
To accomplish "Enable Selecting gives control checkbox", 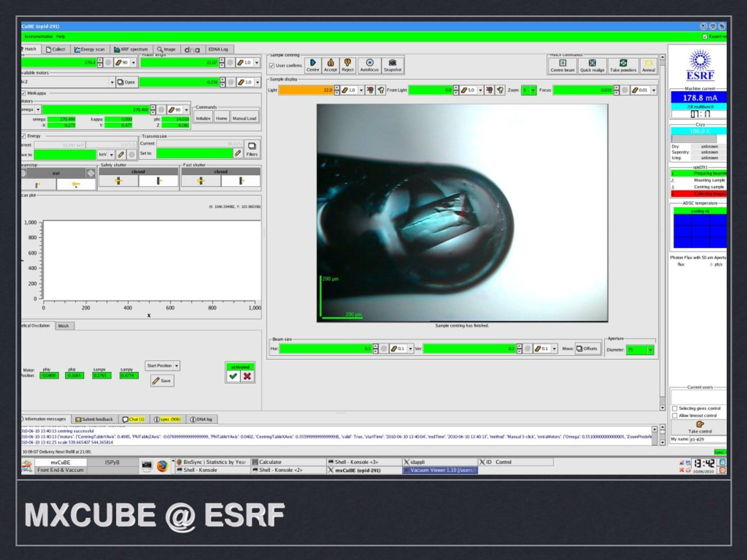I will coord(675,408).
